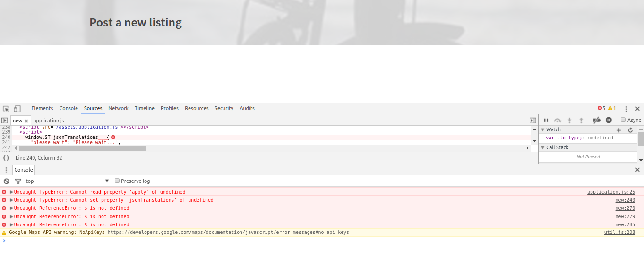
Task: Step into next function call
Action: 570,121
